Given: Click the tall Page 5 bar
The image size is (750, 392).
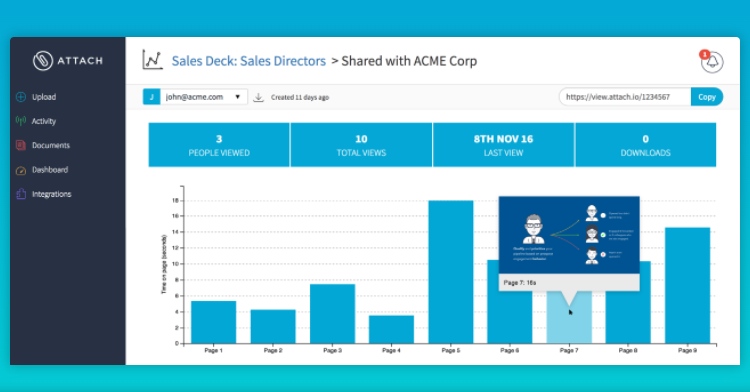Looking at the screenshot, I should [x=451, y=272].
